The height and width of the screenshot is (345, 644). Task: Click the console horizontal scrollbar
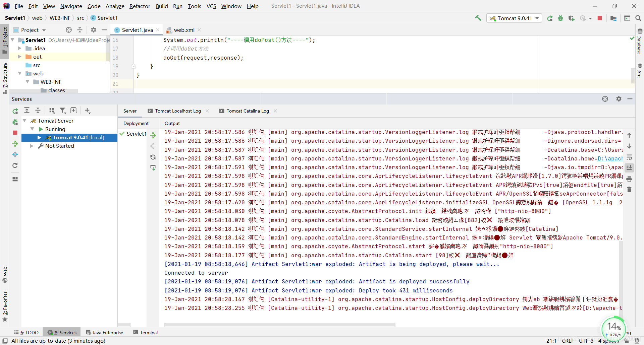279,325
